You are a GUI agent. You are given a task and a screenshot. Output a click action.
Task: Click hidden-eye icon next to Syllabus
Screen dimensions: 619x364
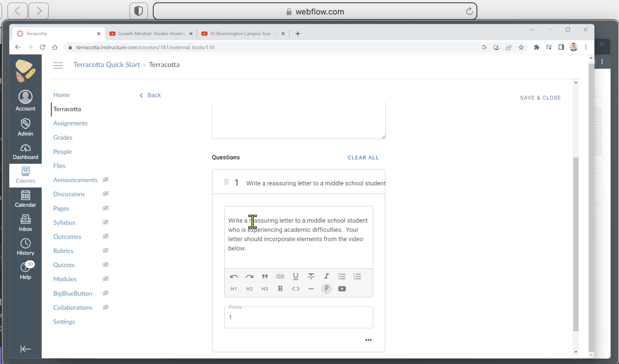[106, 222]
